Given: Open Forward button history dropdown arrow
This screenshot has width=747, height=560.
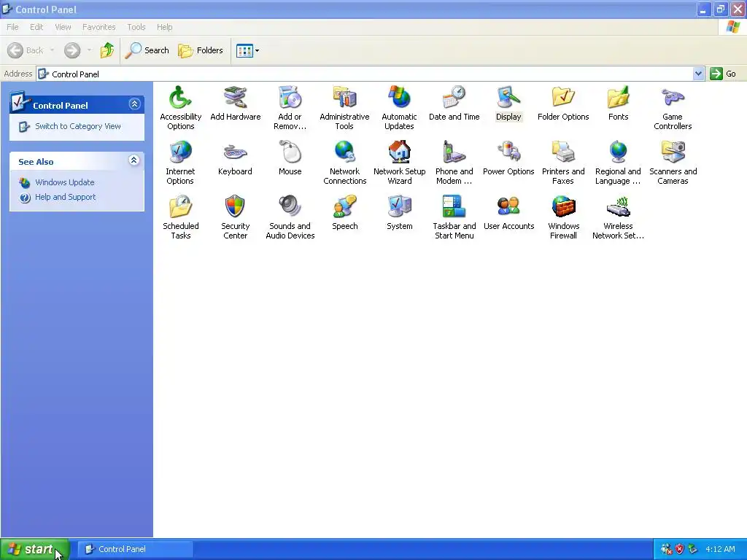Looking at the screenshot, I should (89, 50).
